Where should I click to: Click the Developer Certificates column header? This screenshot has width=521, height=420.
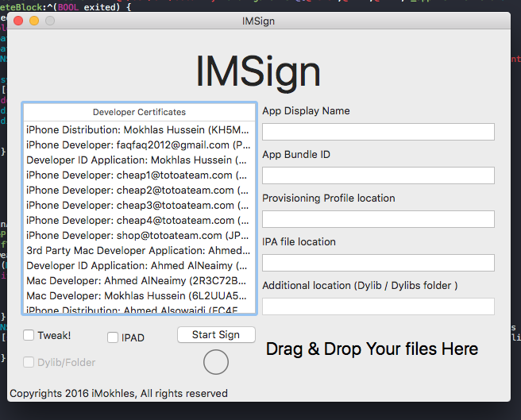[139, 112]
